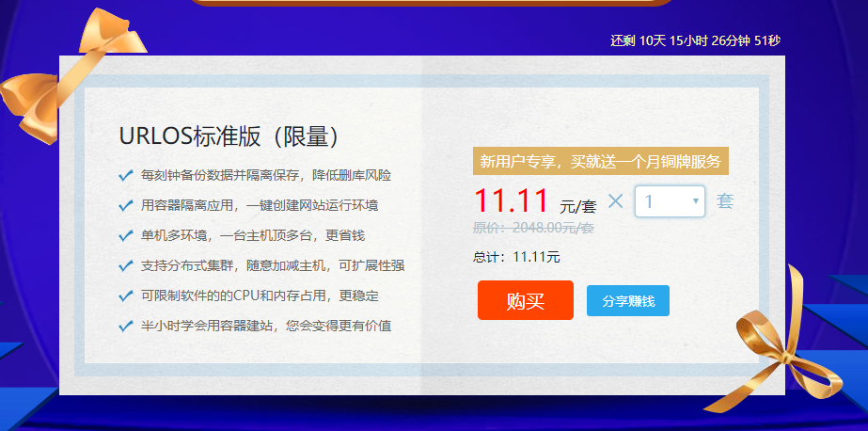Screen dimensions: 868x431
Task: Click the checkmark beside 单机多环境
Action: [126, 235]
